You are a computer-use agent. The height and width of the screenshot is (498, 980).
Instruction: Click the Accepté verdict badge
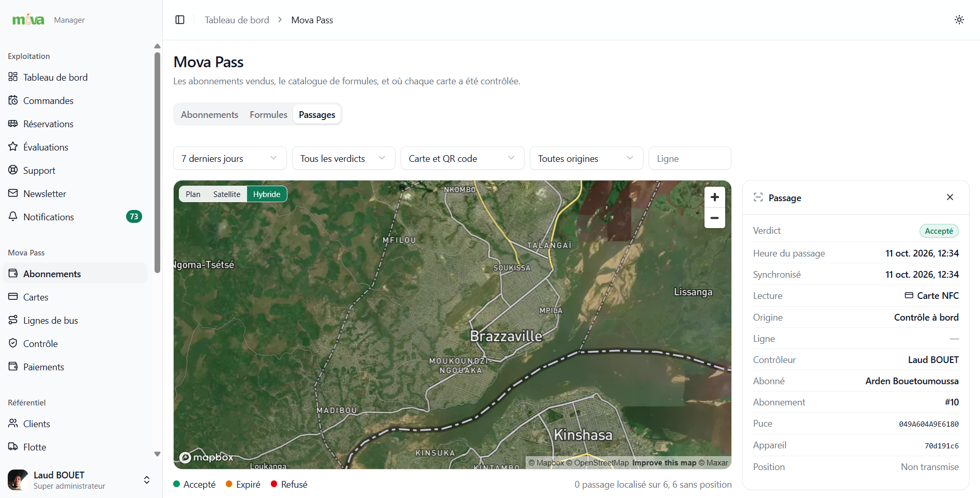tap(939, 231)
